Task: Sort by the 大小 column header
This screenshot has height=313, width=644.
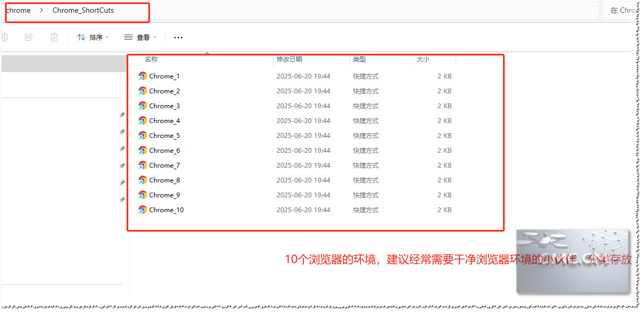Action: click(423, 59)
